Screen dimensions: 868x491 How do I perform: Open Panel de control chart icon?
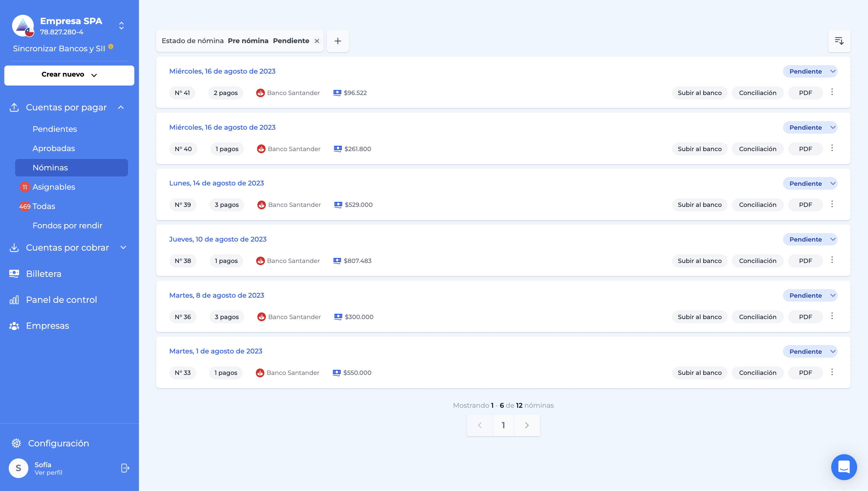(14, 299)
